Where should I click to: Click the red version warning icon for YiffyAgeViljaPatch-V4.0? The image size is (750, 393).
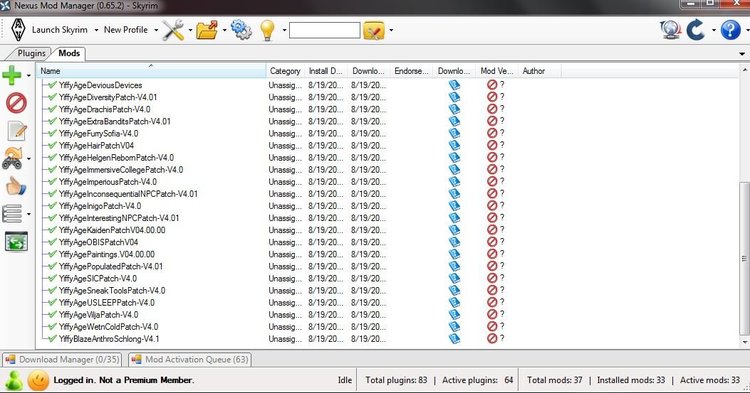492,315
